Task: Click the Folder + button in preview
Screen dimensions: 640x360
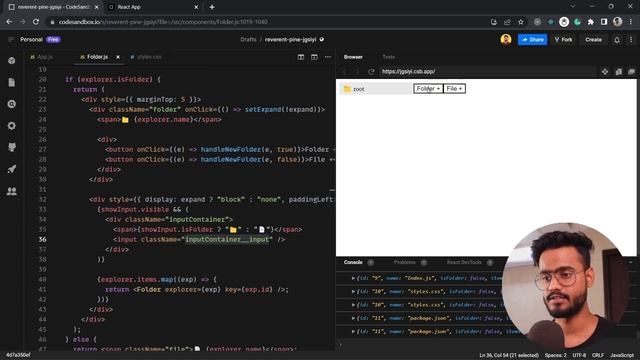Action: coord(428,89)
